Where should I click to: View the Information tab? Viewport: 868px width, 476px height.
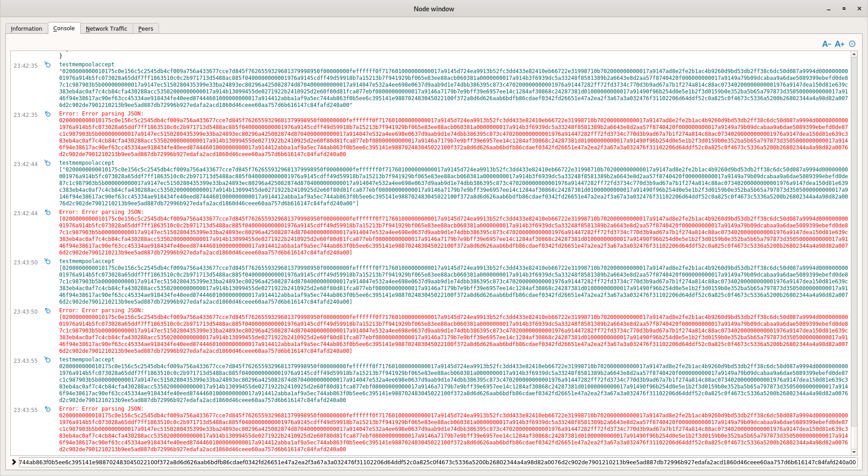[x=27, y=28]
